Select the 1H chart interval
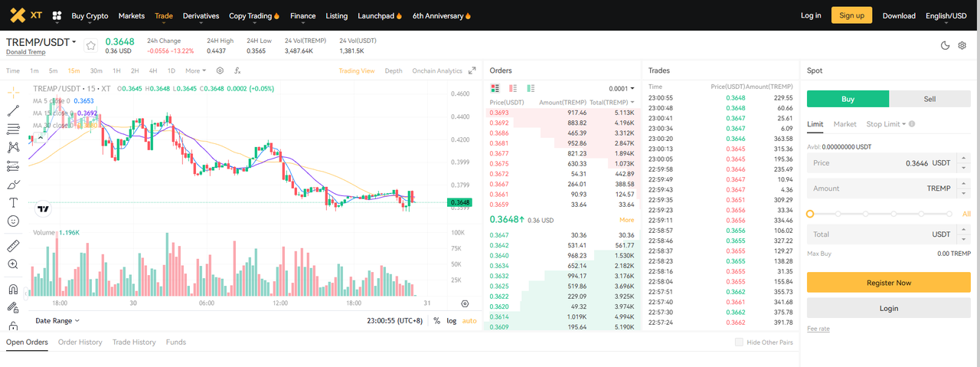The width and height of the screenshot is (980, 367). tap(117, 70)
